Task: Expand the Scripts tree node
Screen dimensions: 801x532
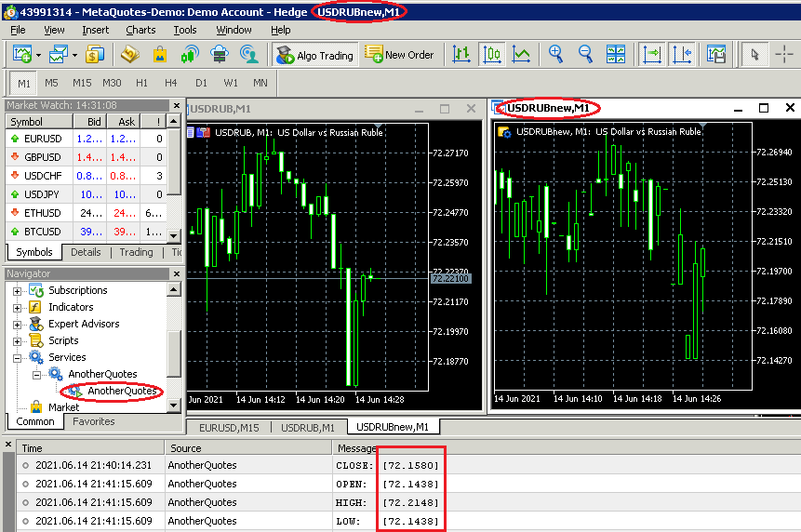Action: (17, 341)
